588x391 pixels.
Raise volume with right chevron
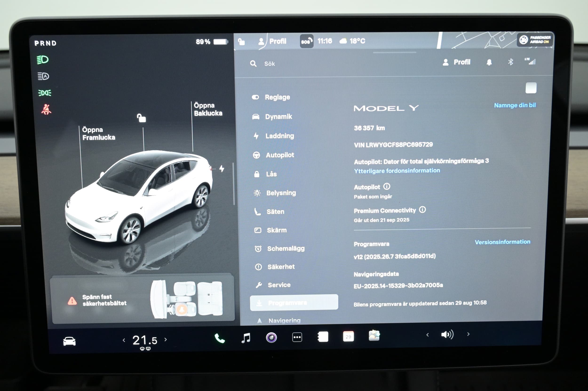click(468, 334)
